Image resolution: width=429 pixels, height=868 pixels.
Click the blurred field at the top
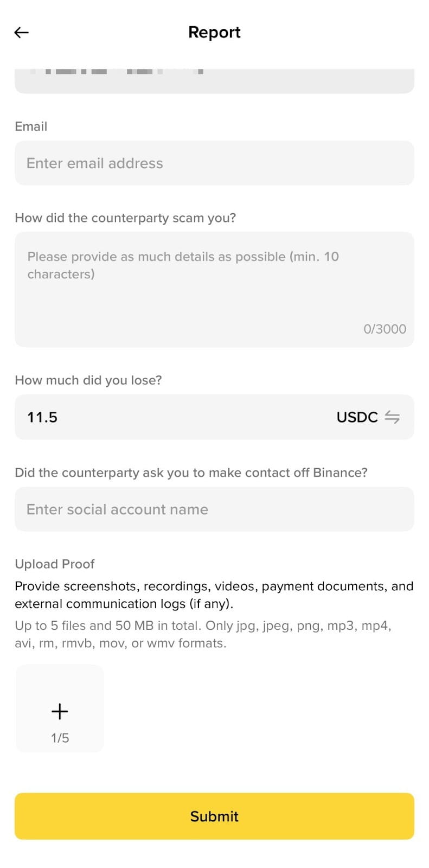[214, 81]
